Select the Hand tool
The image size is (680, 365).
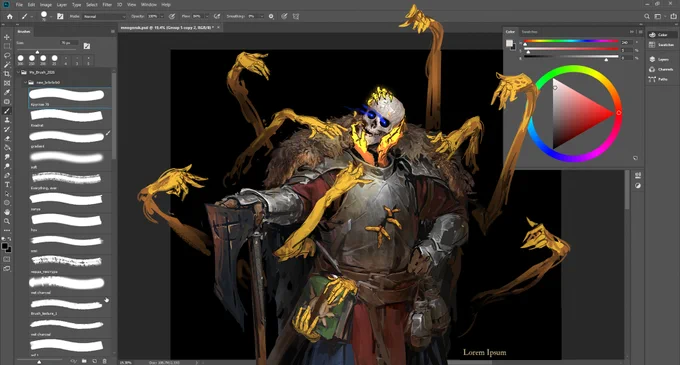pyautogui.click(x=7, y=212)
